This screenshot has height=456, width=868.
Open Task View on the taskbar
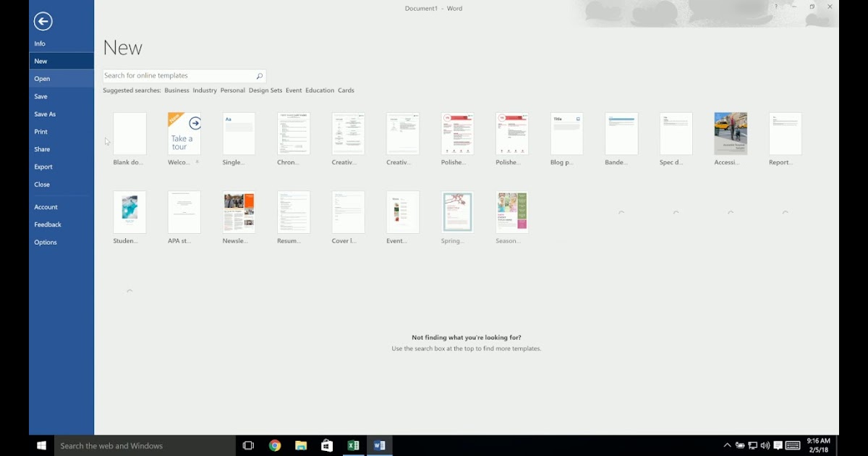point(248,446)
